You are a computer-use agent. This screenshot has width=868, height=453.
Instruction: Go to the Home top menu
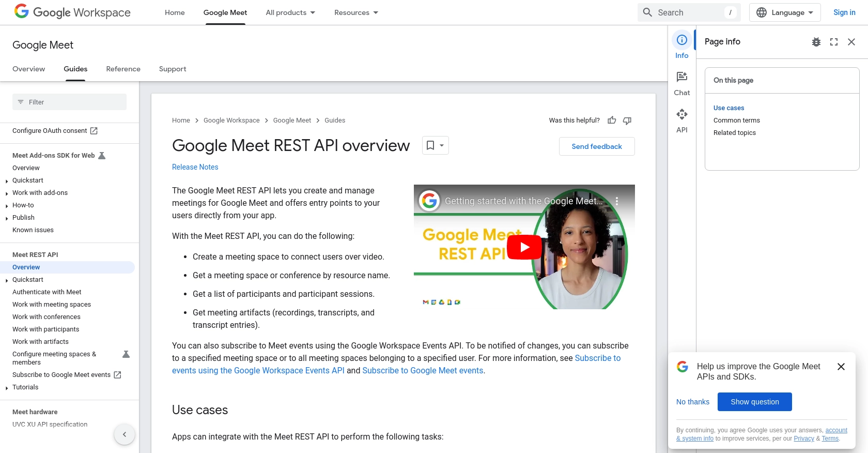[x=175, y=12]
